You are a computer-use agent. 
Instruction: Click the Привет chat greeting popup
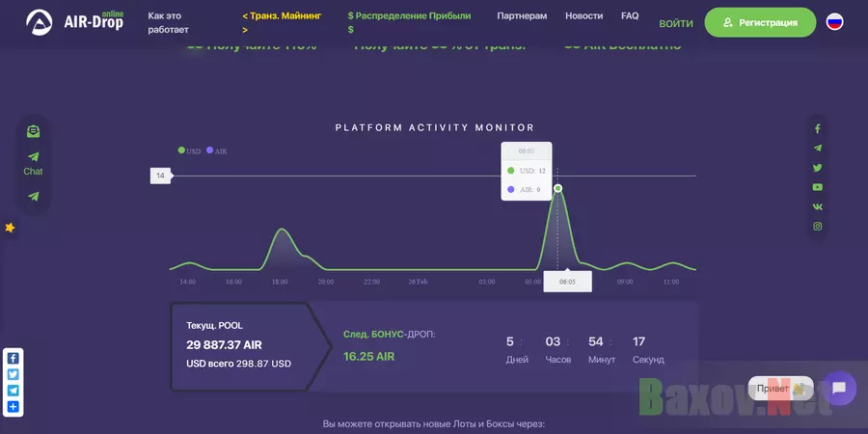780,389
